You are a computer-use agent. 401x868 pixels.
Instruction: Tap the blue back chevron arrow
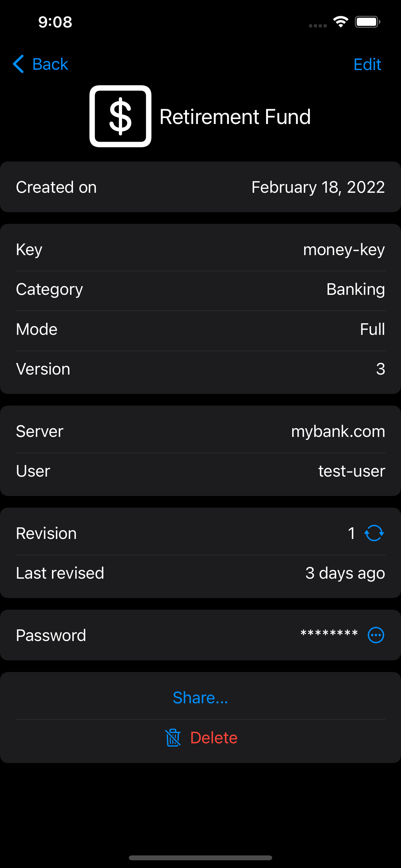click(18, 64)
